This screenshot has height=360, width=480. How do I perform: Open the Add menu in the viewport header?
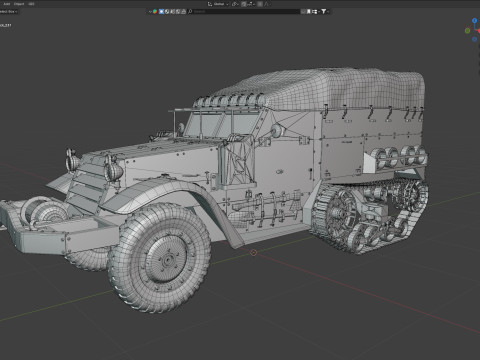pyautogui.click(x=6, y=4)
